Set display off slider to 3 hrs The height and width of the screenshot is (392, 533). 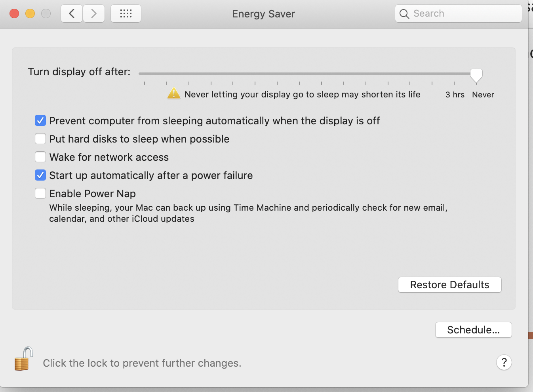[x=454, y=74]
